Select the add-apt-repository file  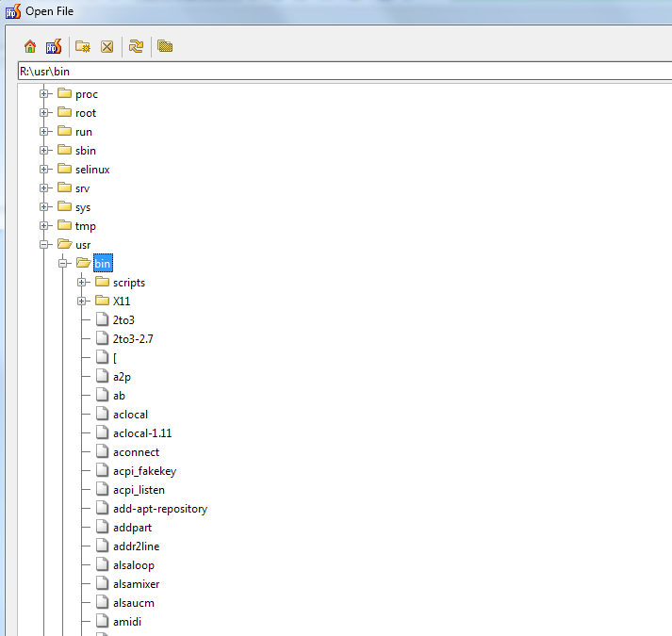pyautogui.click(x=159, y=509)
